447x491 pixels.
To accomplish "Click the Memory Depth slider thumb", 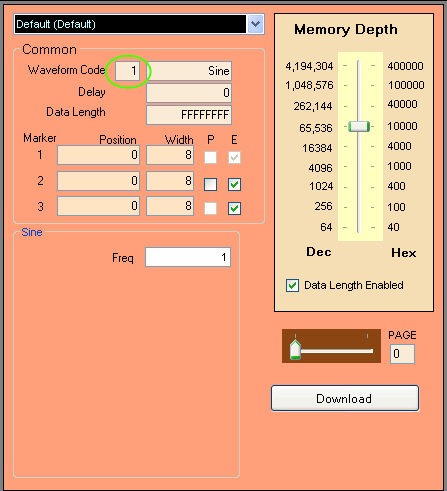I will click(359, 127).
